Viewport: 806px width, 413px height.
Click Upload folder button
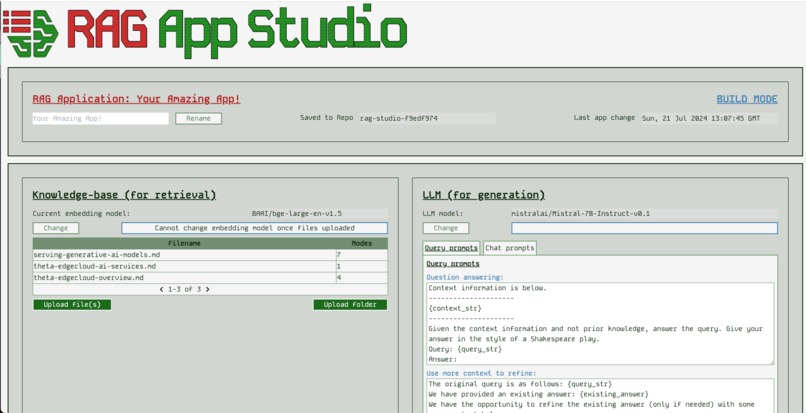(x=350, y=304)
